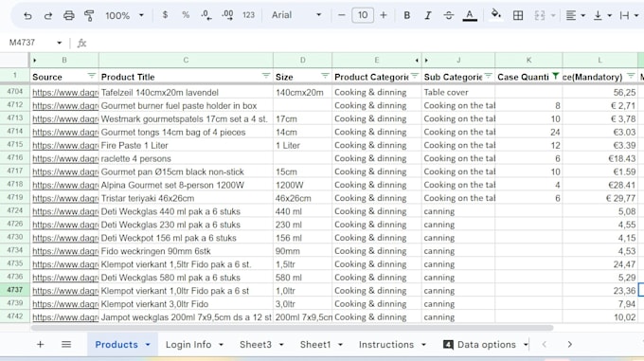Open source link in row 4715
This screenshot has height=361, width=644.
pos(65,145)
